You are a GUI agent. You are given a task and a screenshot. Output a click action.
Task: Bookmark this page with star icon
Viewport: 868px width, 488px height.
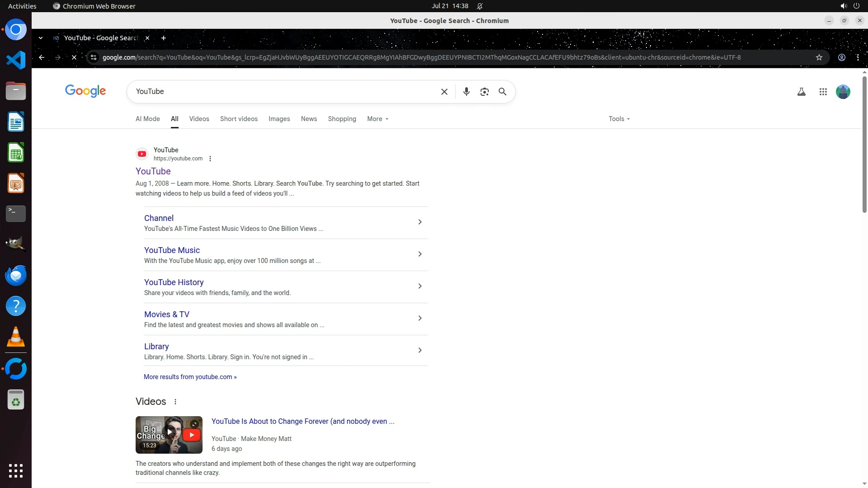pyautogui.click(x=819, y=57)
